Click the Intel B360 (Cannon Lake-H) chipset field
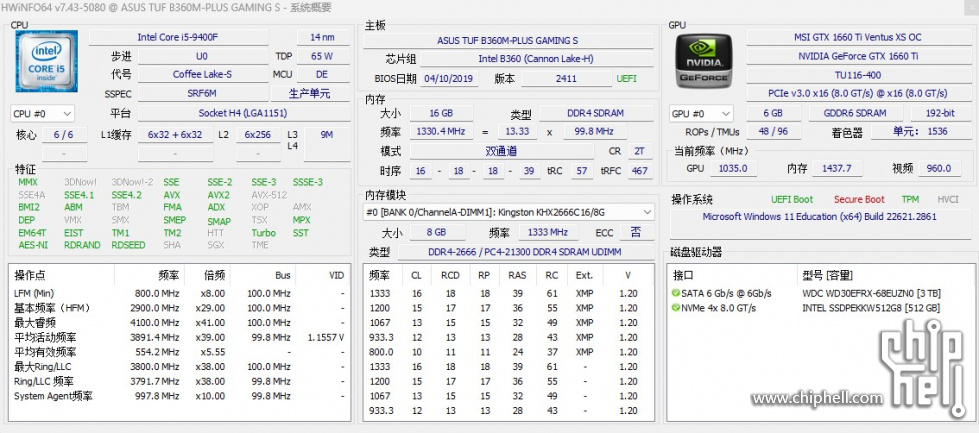 click(x=536, y=59)
